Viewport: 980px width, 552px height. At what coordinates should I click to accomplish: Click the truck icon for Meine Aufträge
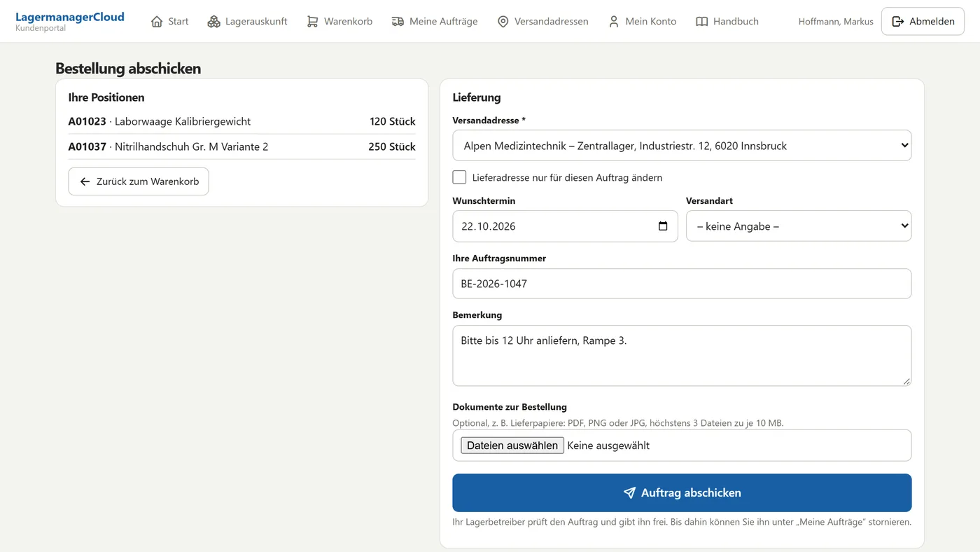398,22
